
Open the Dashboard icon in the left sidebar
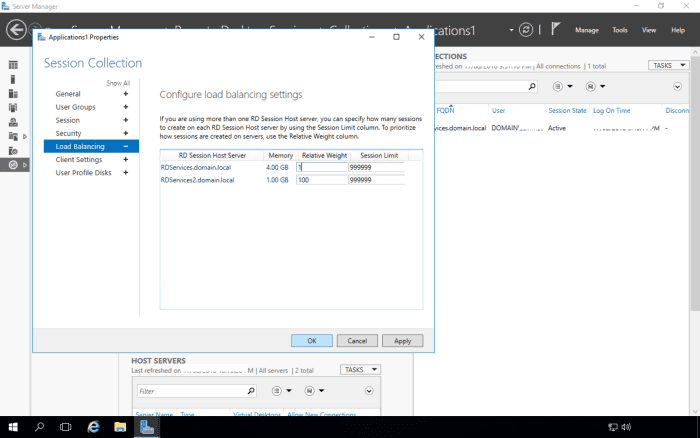pyautogui.click(x=13, y=65)
